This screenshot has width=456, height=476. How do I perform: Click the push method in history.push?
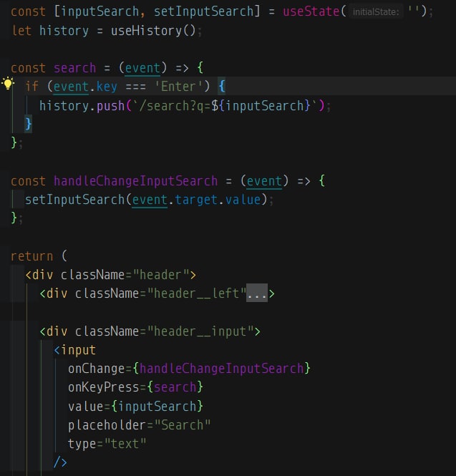click(x=110, y=106)
